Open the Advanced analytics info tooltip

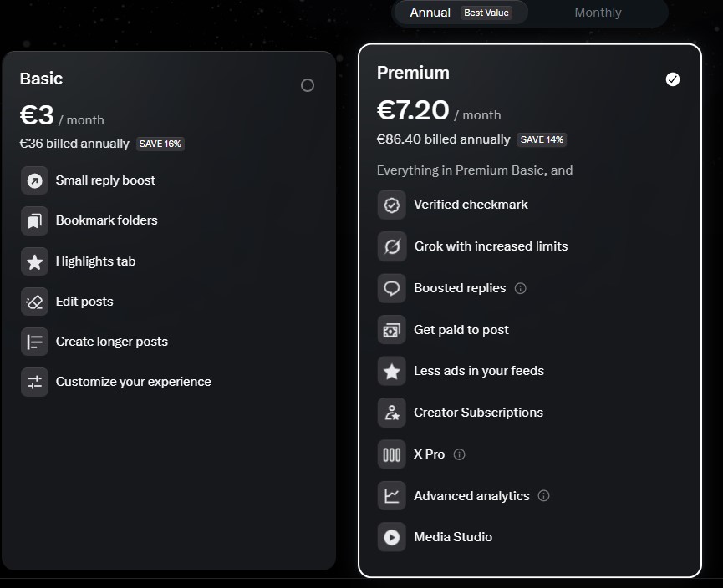544,496
